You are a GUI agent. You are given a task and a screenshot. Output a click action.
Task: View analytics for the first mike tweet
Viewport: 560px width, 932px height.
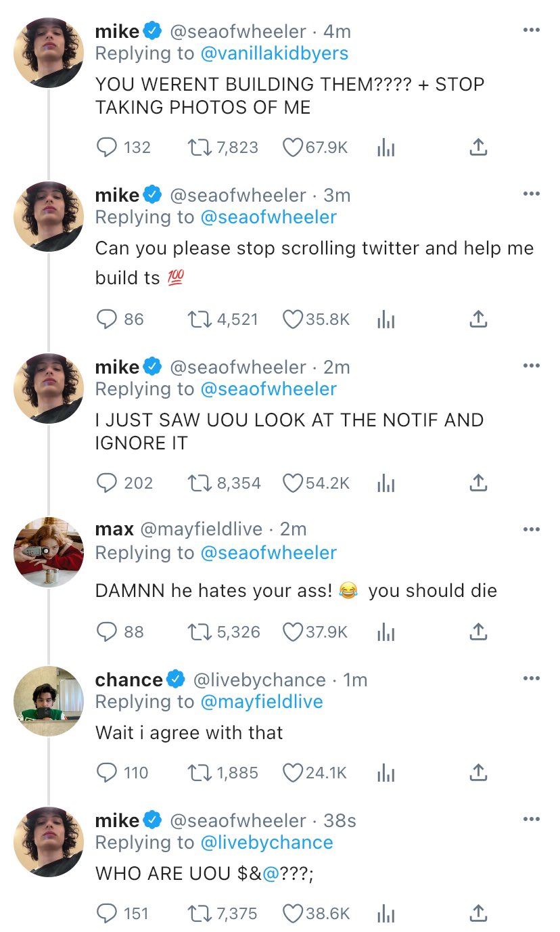385,147
